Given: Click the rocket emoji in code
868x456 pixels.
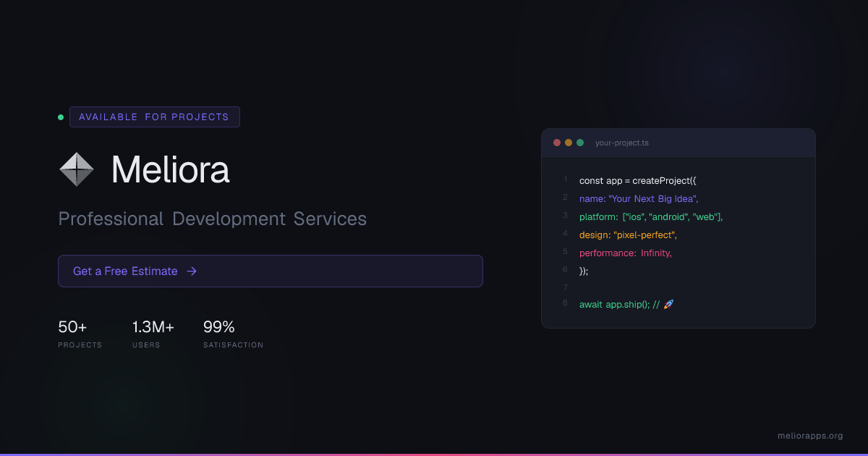Looking at the screenshot, I should click(x=668, y=305).
